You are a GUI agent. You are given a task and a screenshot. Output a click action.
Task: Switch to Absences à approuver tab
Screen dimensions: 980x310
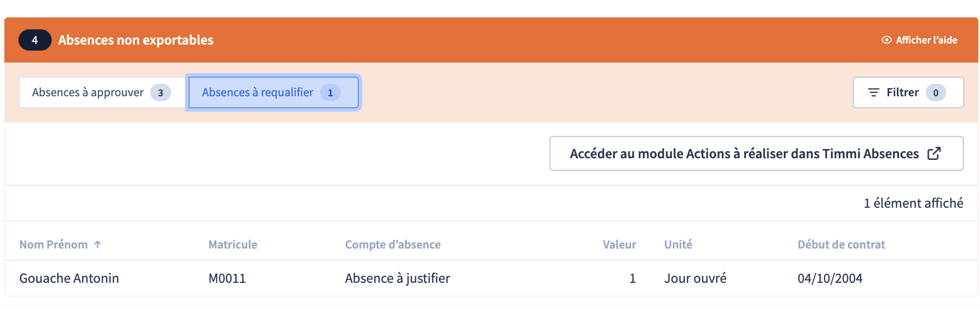point(103,92)
